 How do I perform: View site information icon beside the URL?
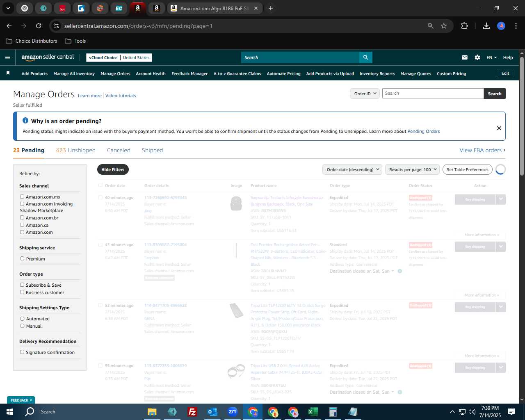click(56, 26)
